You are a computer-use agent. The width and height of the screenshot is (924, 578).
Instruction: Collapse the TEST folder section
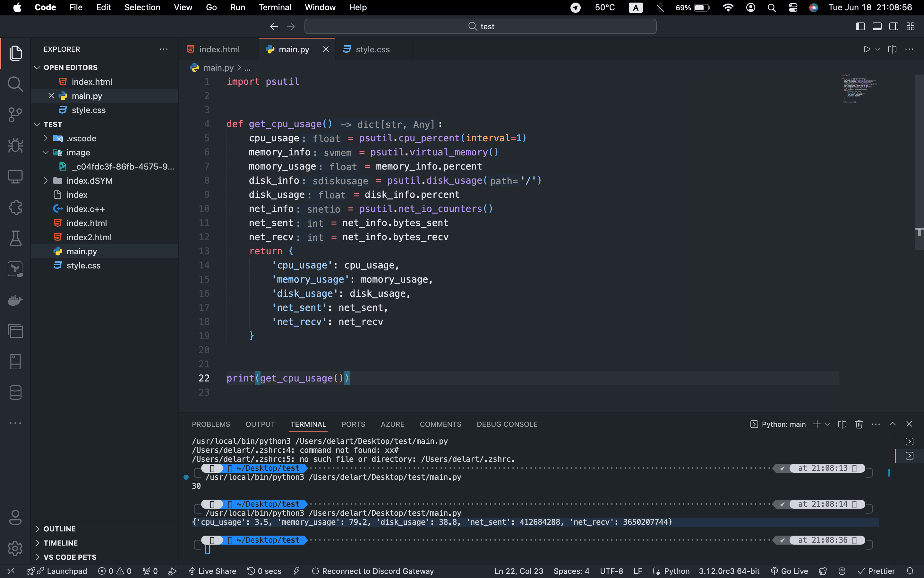point(37,124)
